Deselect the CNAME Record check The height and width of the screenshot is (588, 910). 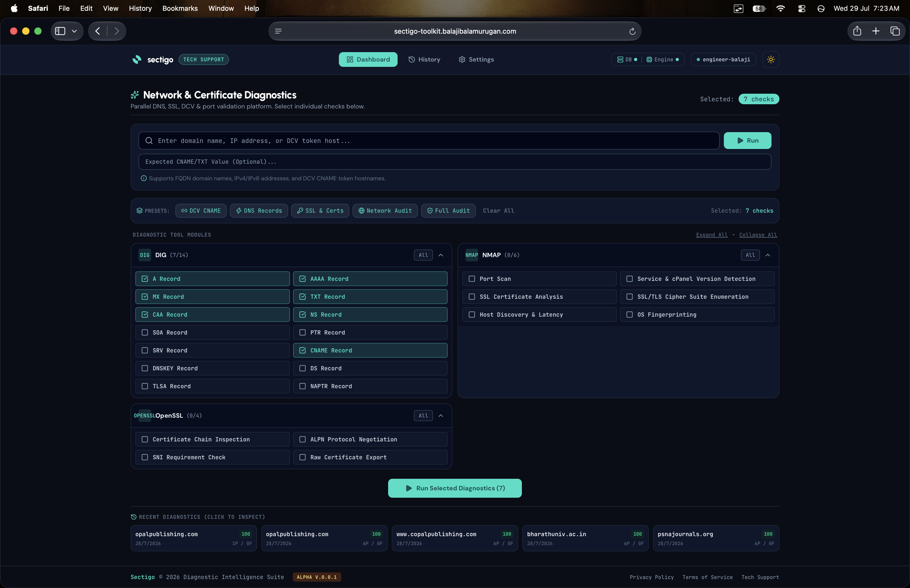pyautogui.click(x=303, y=351)
